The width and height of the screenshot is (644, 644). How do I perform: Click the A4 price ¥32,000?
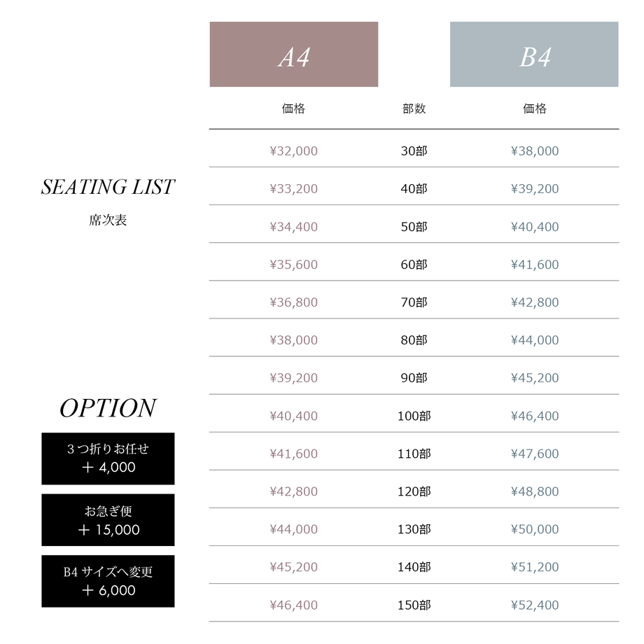click(x=294, y=150)
